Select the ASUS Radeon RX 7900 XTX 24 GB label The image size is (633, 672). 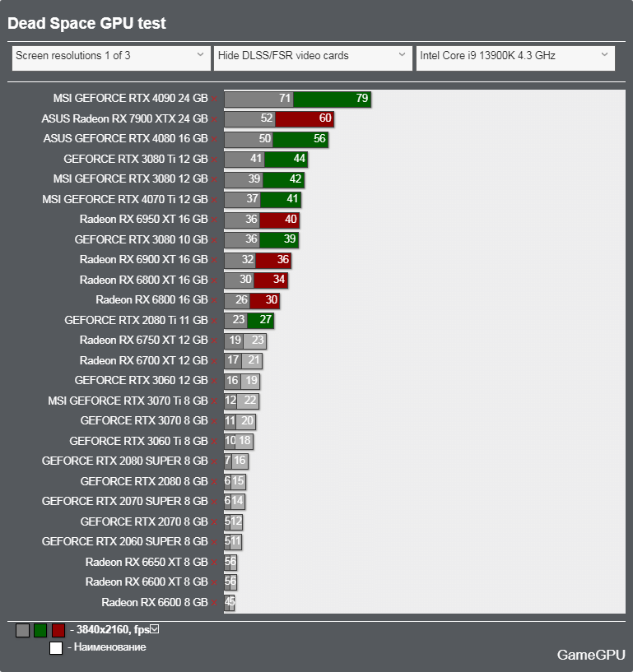coord(125,118)
